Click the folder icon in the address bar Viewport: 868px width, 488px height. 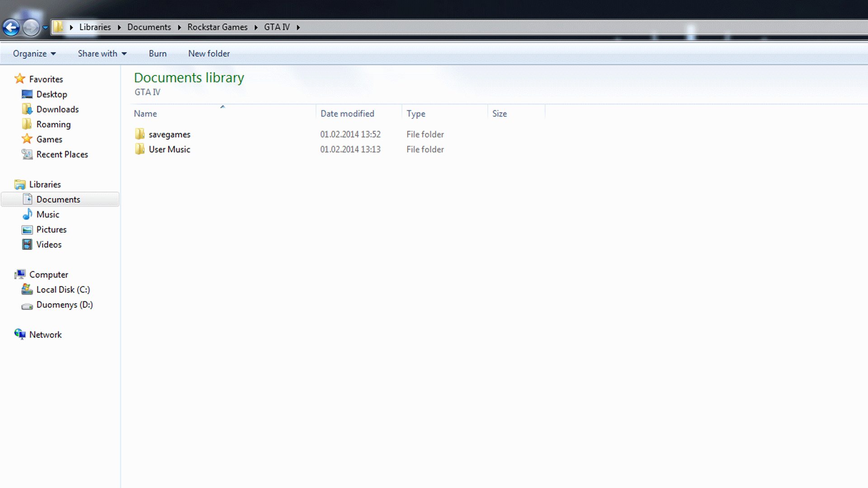(58, 27)
